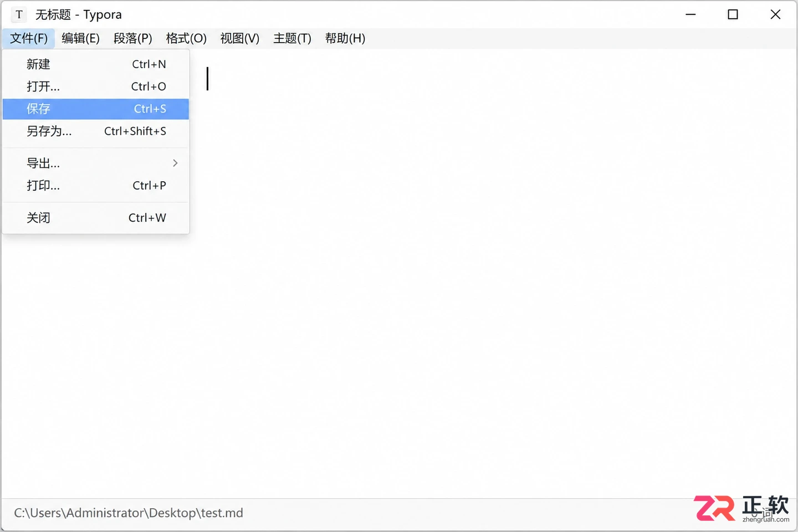
Task: Close the Typora window
Action: tap(775, 14)
